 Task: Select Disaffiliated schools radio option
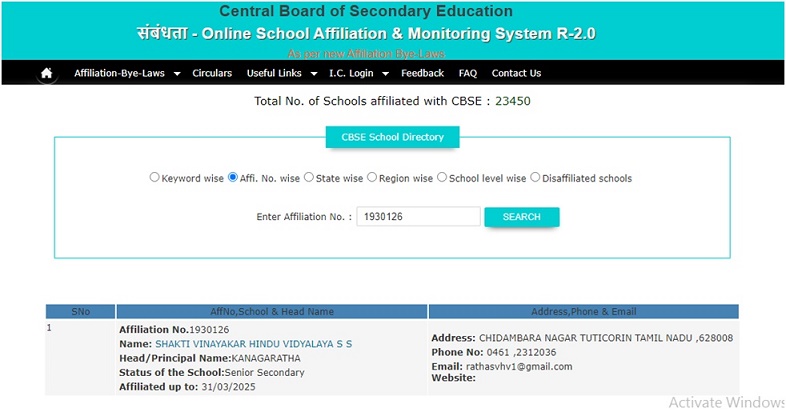pos(535,178)
